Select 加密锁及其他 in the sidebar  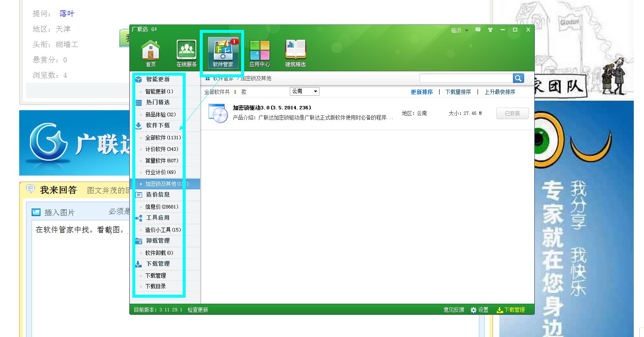(165, 184)
